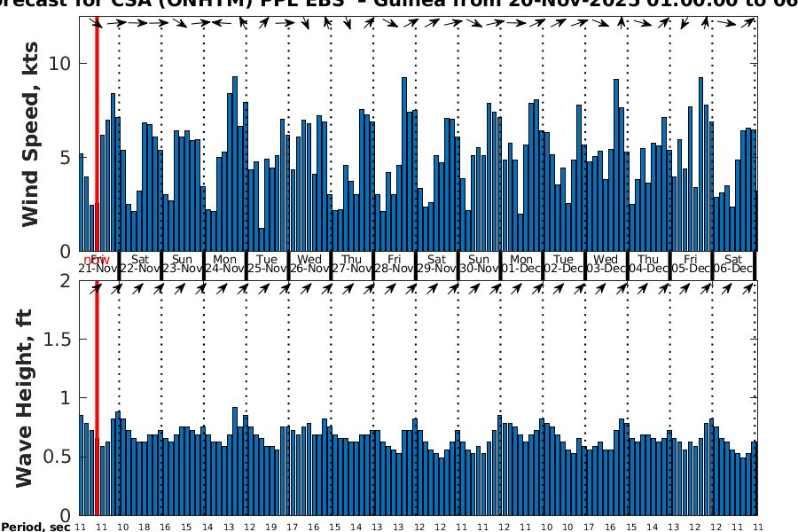Click the first wind direction arrow at top-left
This screenshot has width=798, height=532.
(98, 23)
